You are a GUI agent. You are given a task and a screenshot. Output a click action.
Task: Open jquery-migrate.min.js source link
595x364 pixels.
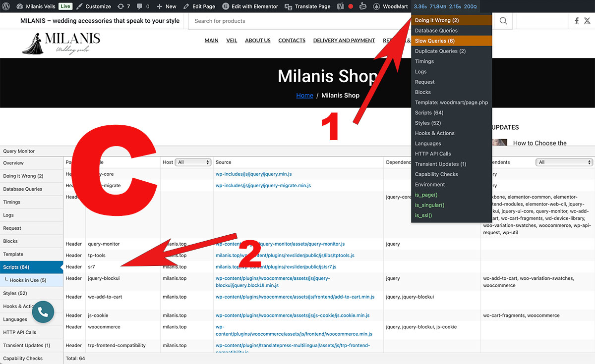coord(263,185)
